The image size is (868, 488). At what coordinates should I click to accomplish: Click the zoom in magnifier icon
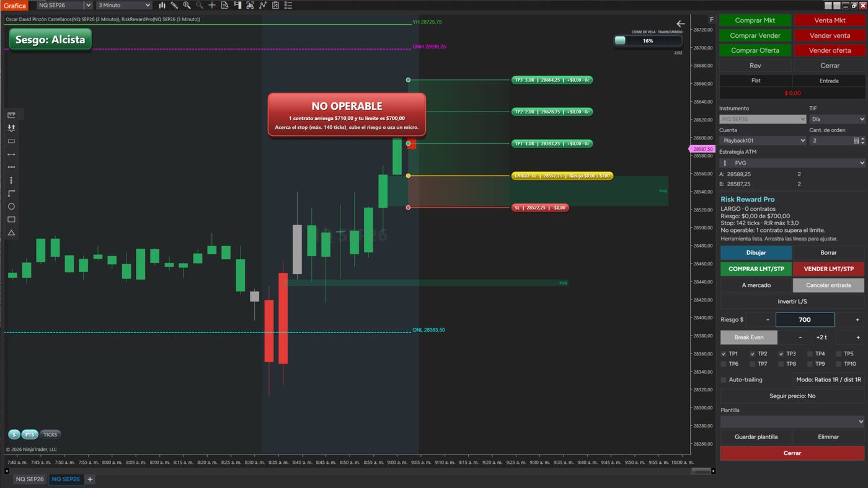point(187,5)
